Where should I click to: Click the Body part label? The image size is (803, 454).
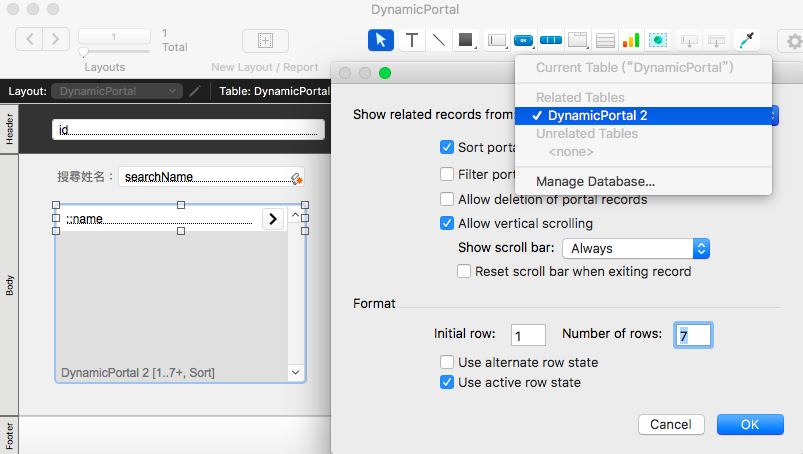[x=9, y=285]
